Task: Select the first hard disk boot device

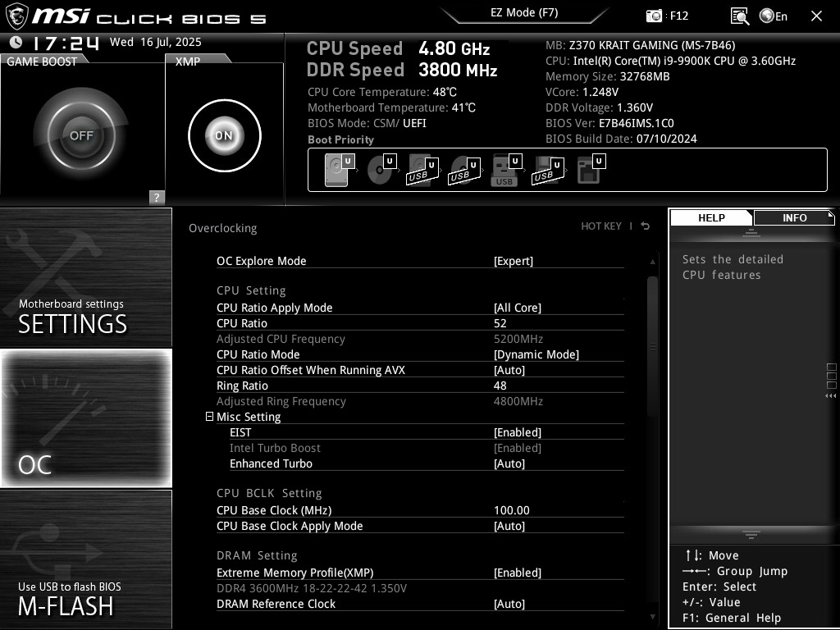Action: pos(339,170)
